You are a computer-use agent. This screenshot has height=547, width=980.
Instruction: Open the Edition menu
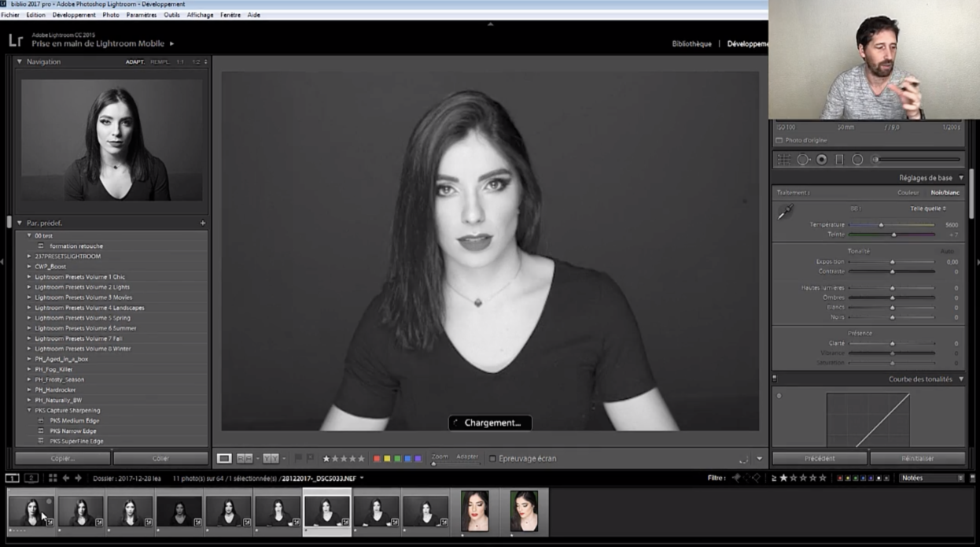coord(35,15)
